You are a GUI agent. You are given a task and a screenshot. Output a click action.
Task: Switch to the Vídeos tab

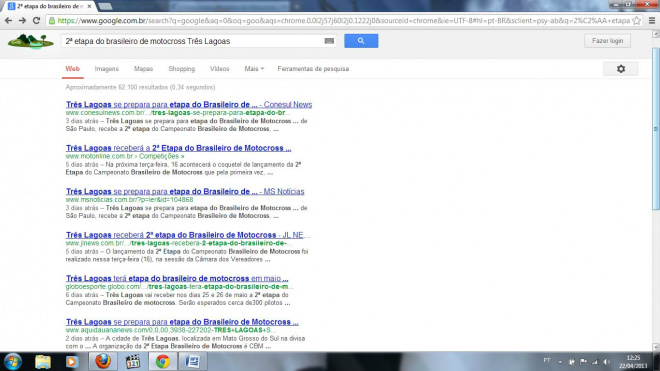click(220, 69)
